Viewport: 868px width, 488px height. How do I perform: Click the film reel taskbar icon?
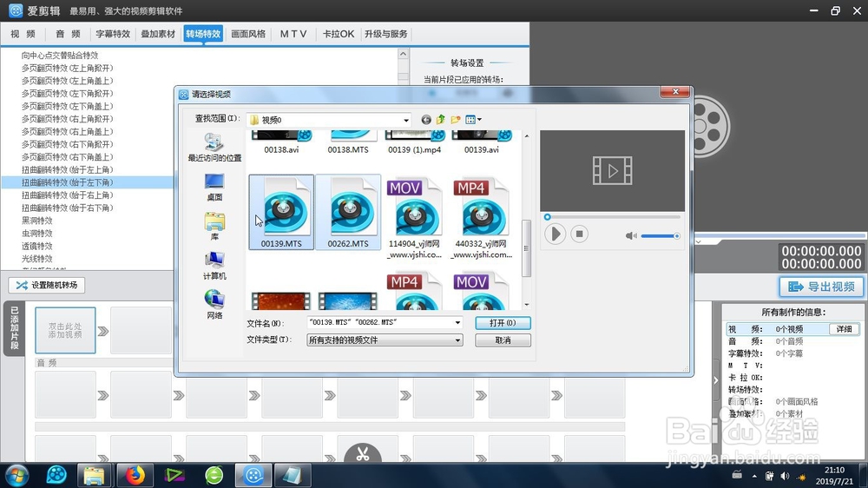(x=56, y=475)
